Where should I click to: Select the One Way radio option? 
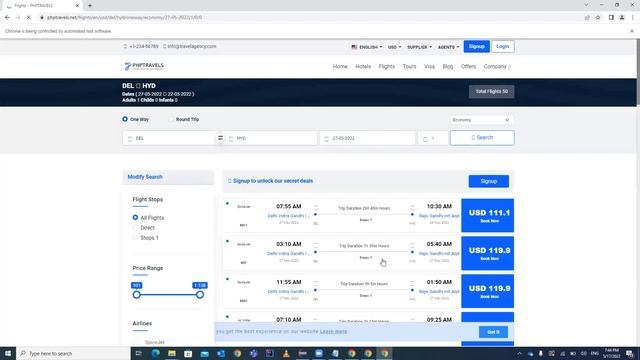pos(125,119)
